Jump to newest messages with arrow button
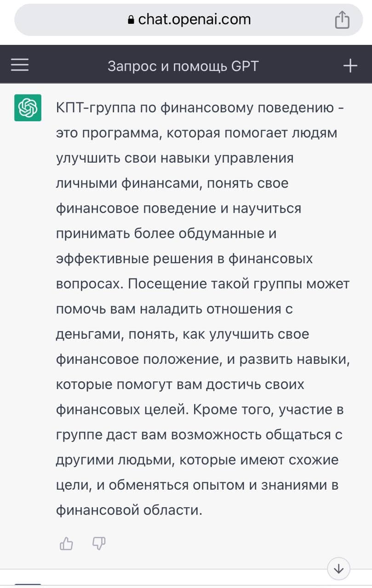The image size is (372, 588). coord(338,569)
